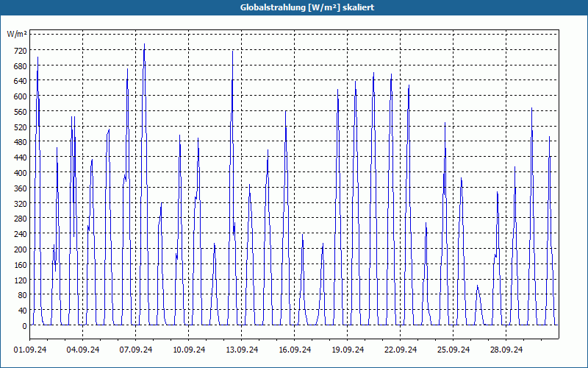Click the 40 y-axis value
Image resolution: width=588 pixels, height=368 pixels.
click(22, 311)
